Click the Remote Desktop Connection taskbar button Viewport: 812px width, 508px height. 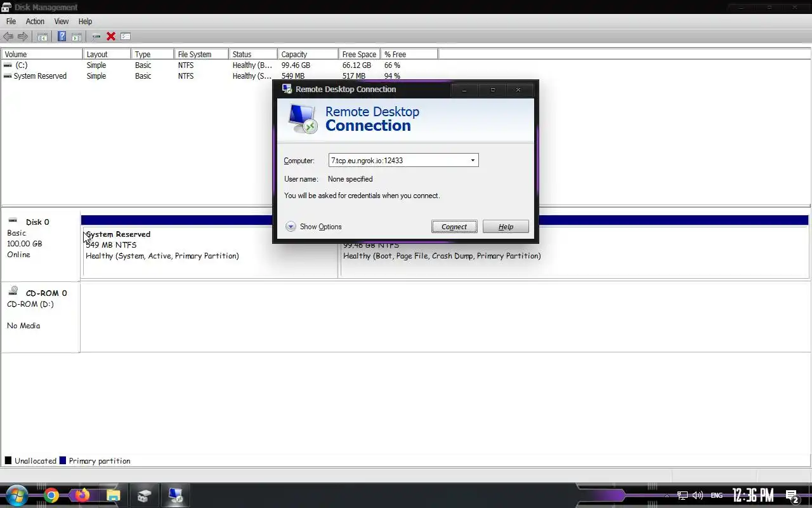click(176, 495)
